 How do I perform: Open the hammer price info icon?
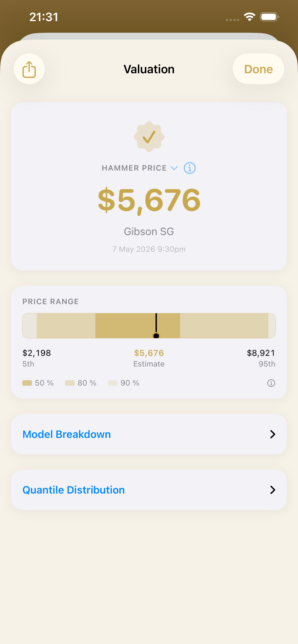coord(190,168)
